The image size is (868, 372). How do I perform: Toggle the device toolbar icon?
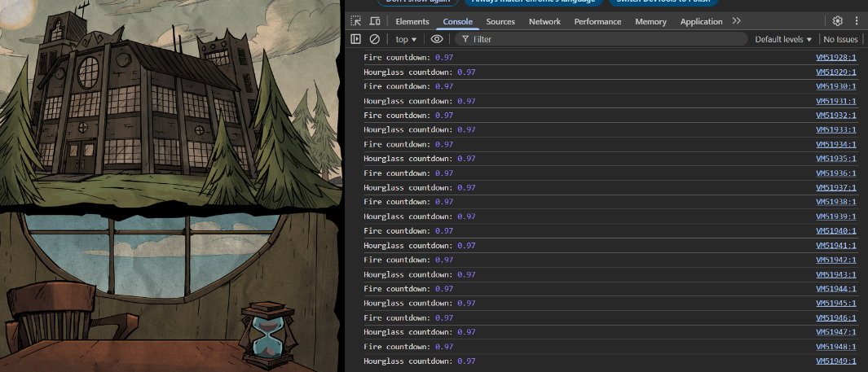(x=375, y=21)
